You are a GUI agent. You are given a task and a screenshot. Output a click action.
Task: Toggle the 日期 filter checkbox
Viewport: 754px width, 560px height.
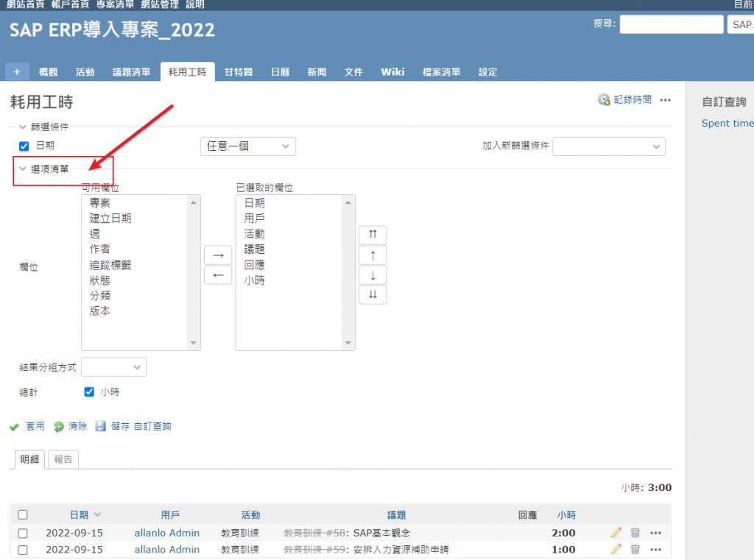point(24,146)
